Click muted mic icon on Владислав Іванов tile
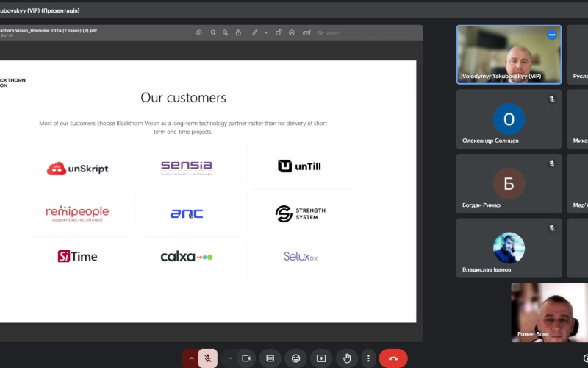588x368 pixels. pos(552,228)
